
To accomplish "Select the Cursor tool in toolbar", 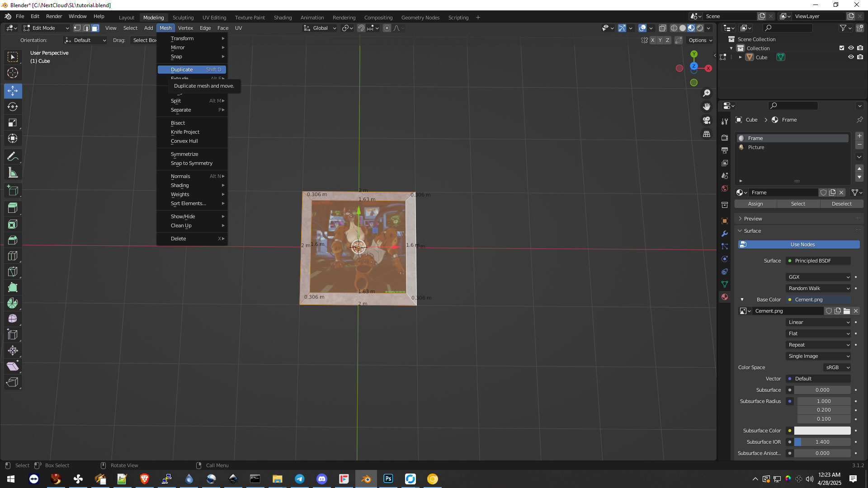I will [13, 73].
